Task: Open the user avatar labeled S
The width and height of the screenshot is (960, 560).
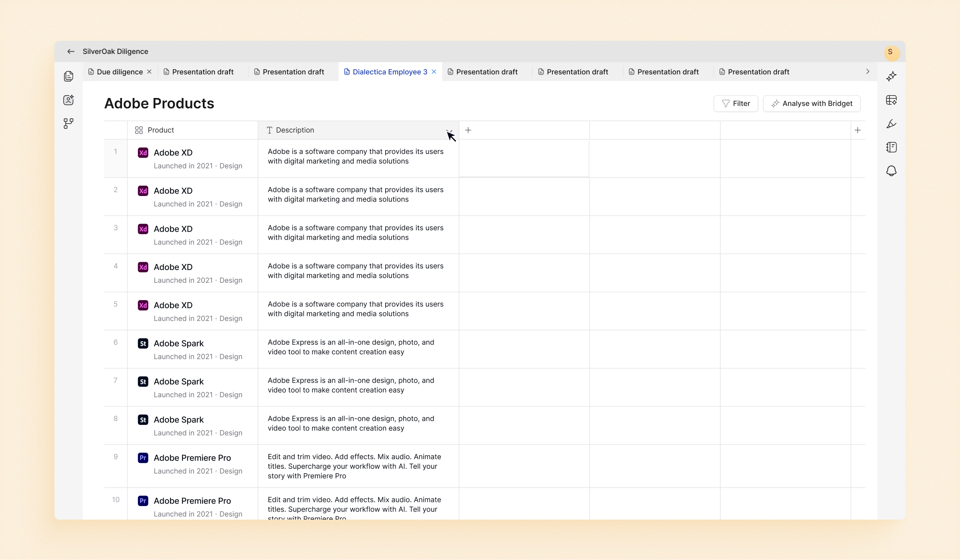Action: [x=892, y=52]
